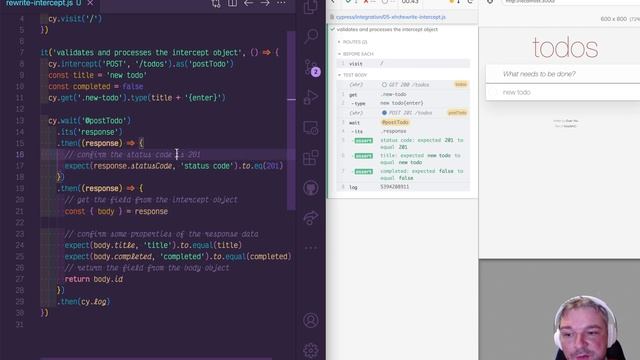Open More Actions ellipsis in editor title

tap(281, 3)
